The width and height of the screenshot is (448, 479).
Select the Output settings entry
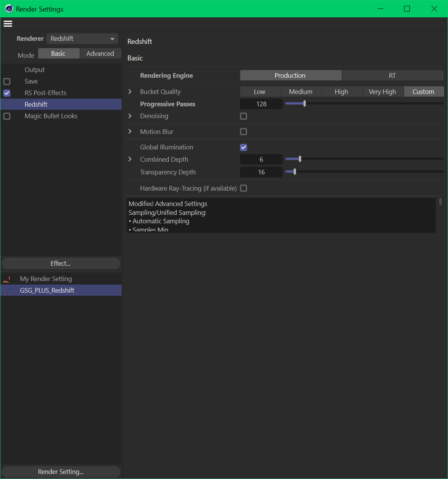coord(35,70)
